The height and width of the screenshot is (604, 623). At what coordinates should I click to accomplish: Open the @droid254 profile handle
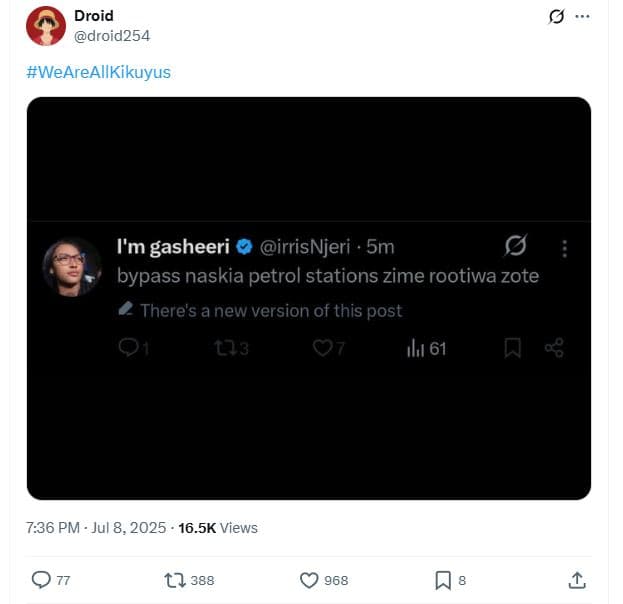112,35
